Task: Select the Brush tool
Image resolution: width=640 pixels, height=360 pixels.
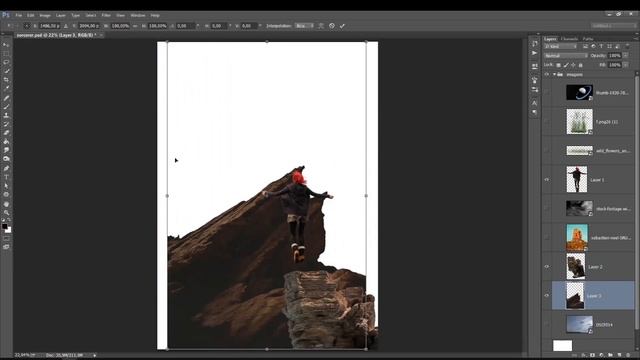Action: pyautogui.click(x=6, y=107)
